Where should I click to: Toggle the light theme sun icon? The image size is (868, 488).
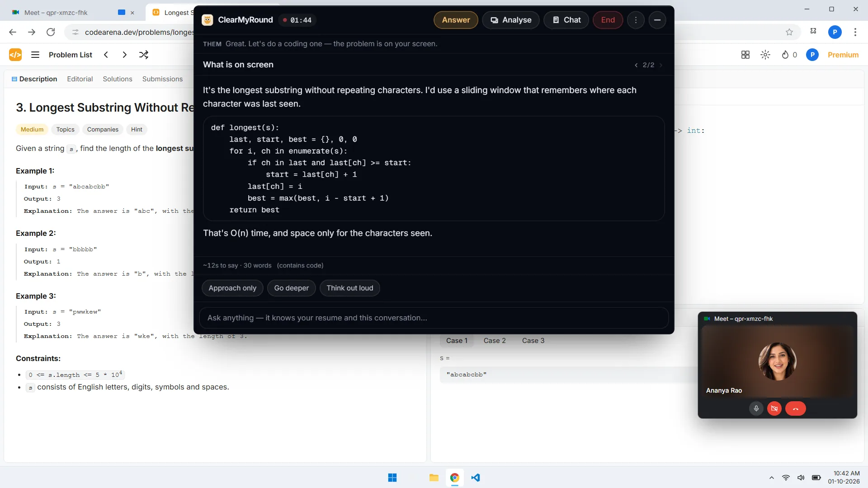[765, 55]
